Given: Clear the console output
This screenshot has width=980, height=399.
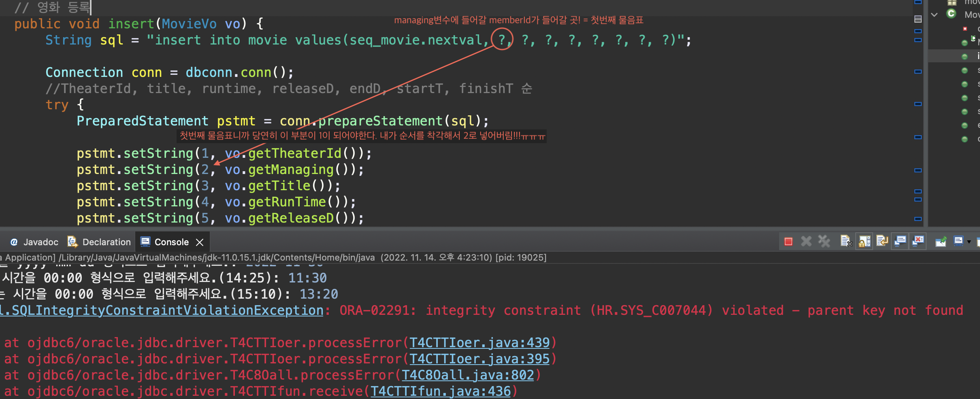Looking at the screenshot, I should click(x=846, y=242).
